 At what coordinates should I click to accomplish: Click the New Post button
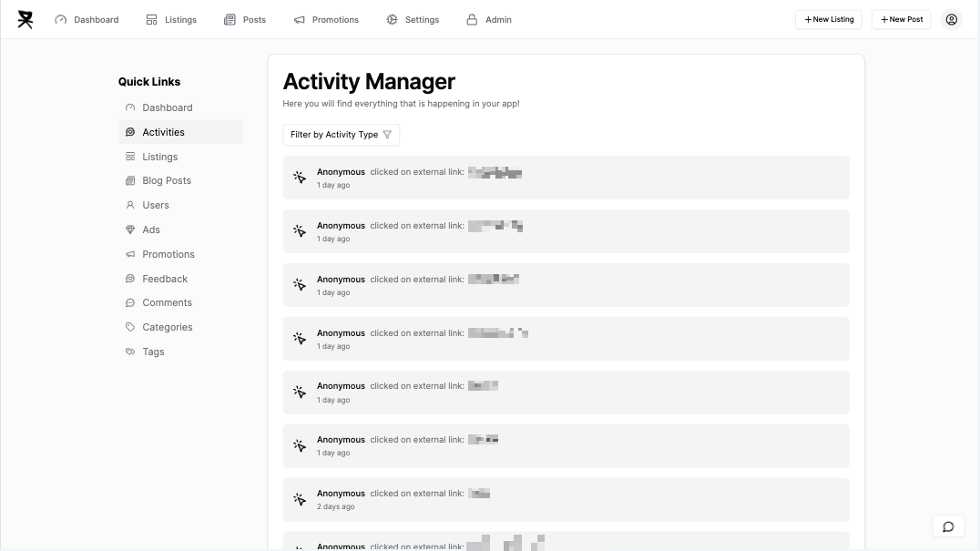(x=902, y=19)
